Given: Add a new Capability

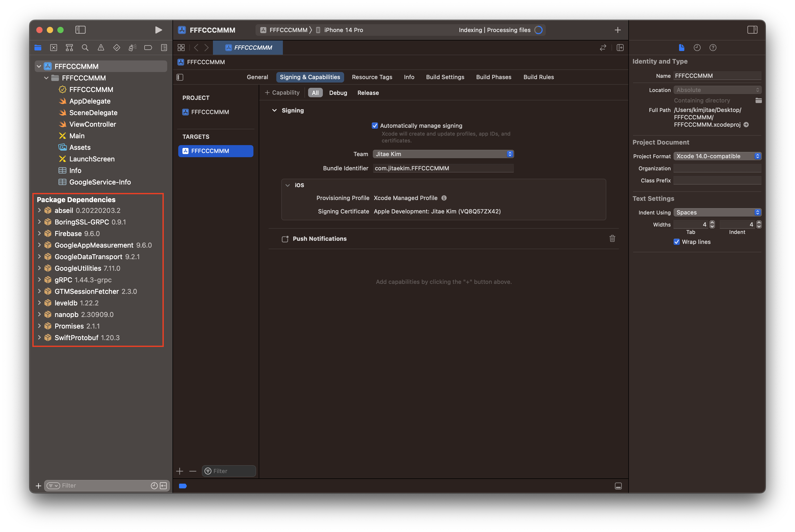Looking at the screenshot, I should pos(282,93).
